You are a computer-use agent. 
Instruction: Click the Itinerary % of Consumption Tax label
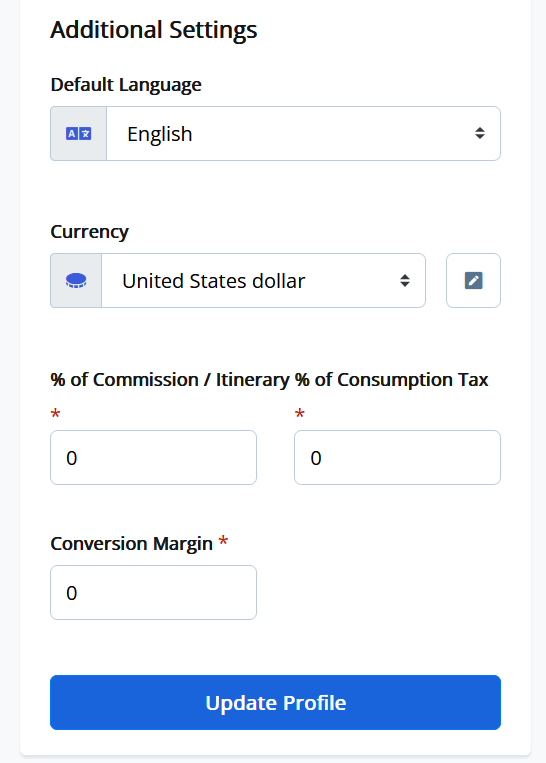click(352, 380)
